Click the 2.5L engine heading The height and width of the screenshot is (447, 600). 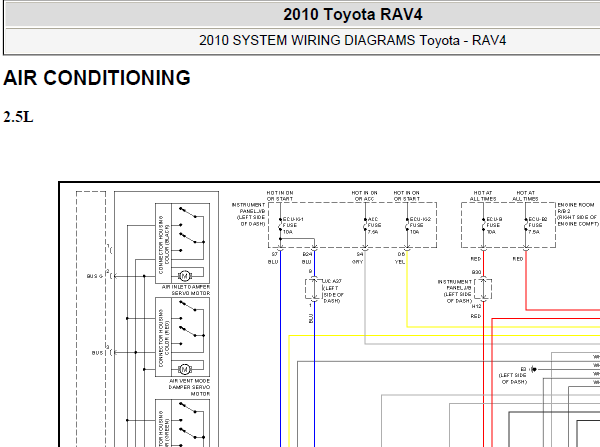point(18,117)
